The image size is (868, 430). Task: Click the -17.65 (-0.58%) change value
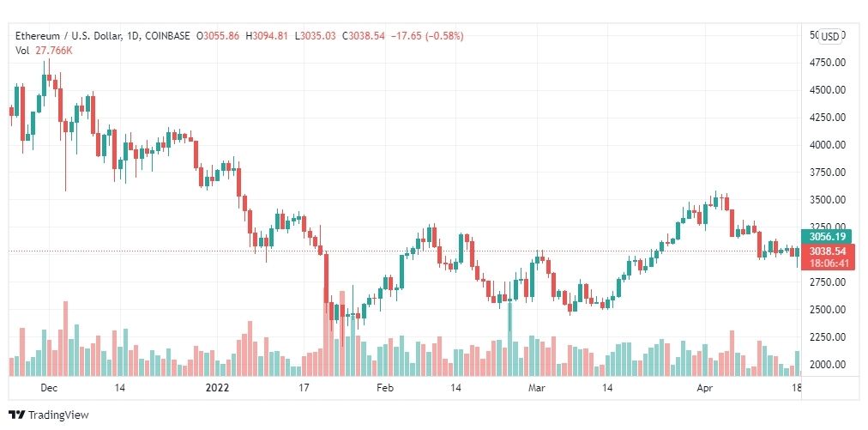coord(427,36)
